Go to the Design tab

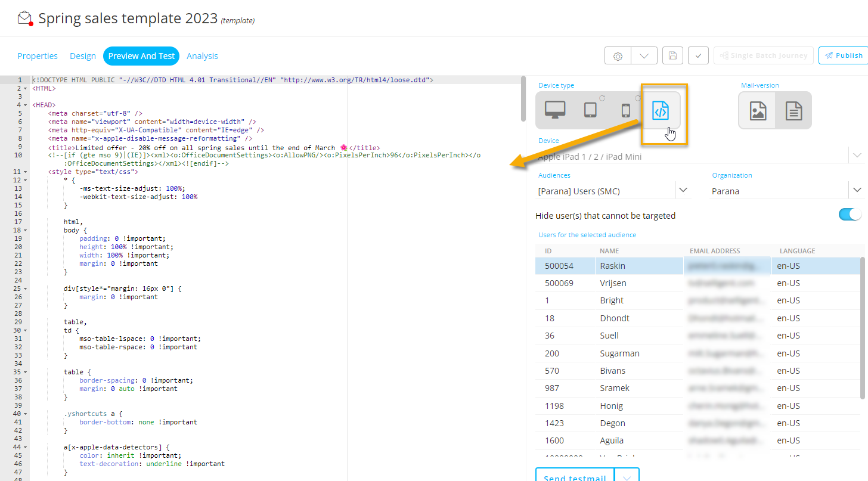83,56
